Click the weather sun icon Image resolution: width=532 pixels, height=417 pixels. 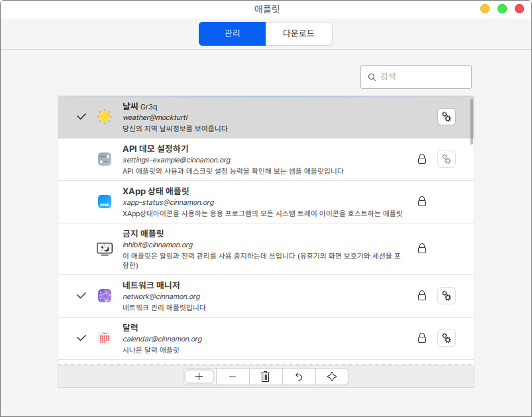point(105,117)
